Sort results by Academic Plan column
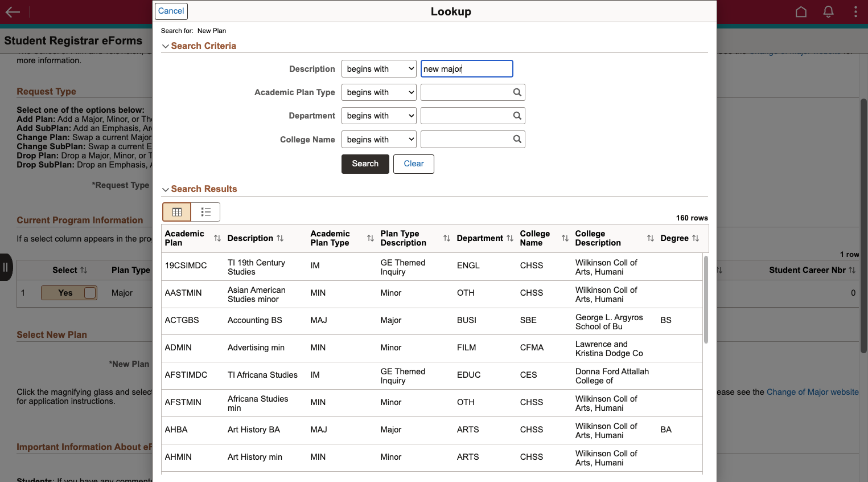This screenshot has width=868, height=482. [217, 238]
